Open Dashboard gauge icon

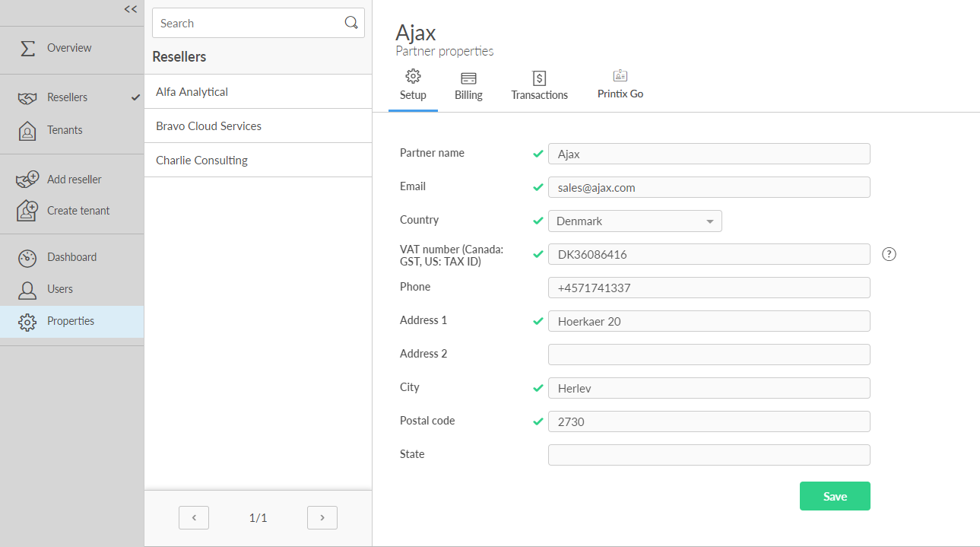(27, 258)
